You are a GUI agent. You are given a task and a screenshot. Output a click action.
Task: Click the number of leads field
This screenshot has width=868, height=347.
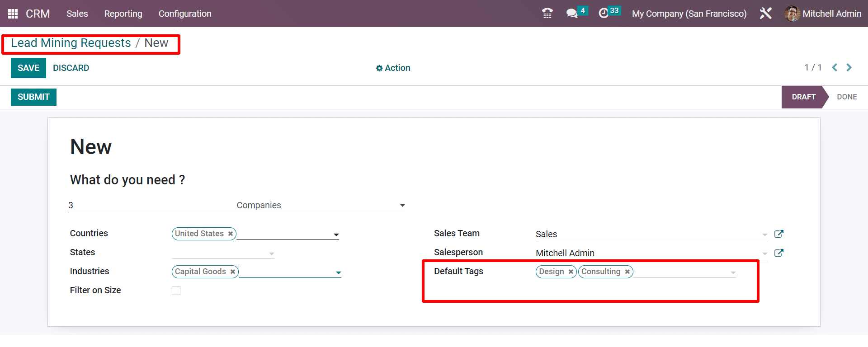click(x=151, y=205)
